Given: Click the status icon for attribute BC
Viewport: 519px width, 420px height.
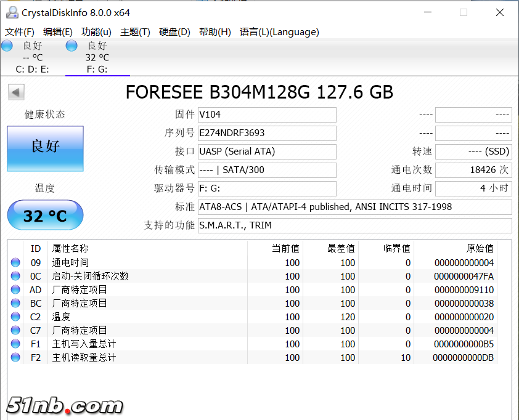Looking at the screenshot, I should pos(17,303).
